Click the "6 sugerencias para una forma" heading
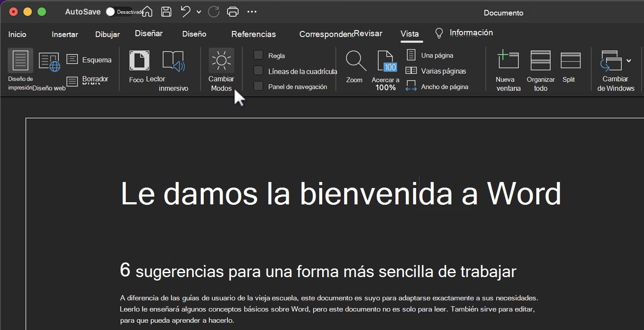This screenshot has height=330, width=644. pos(318,271)
